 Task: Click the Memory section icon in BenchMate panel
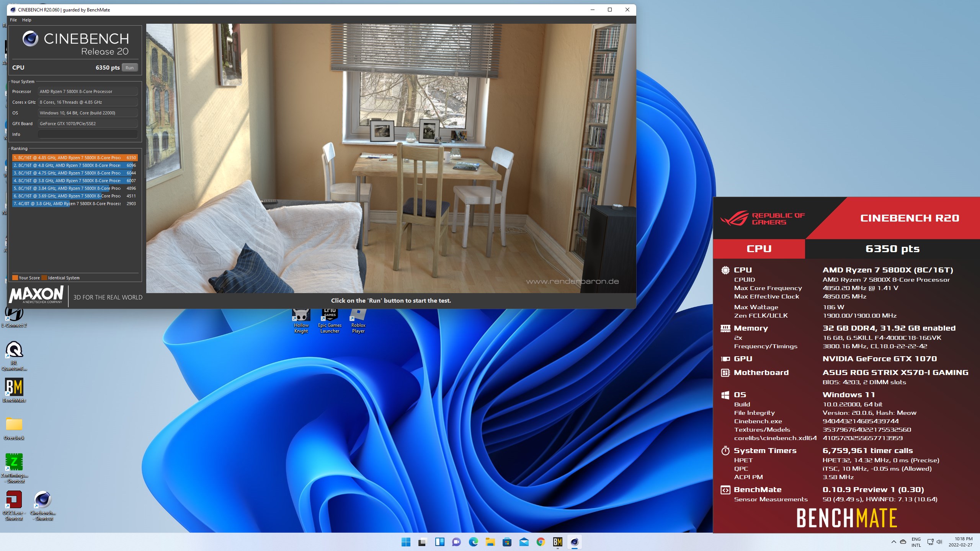[x=725, y=328]
